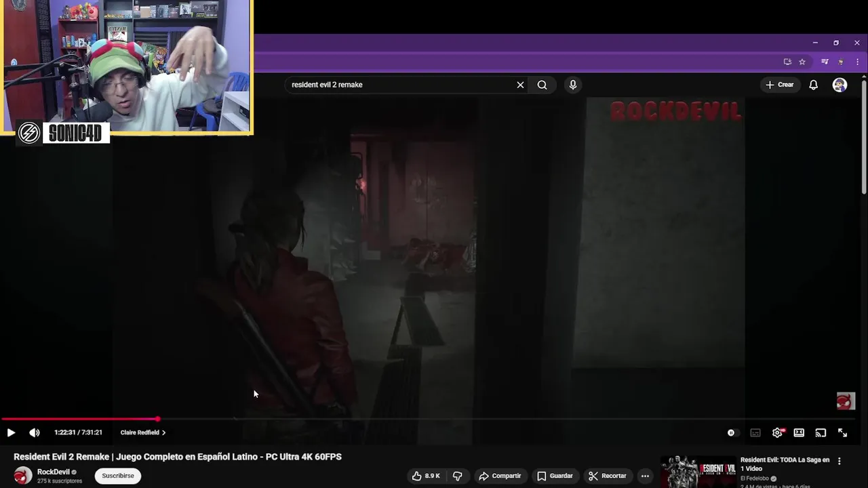This screenshot has width=868, height=488.
Task: Open notifications bell
Action: pos(813,85)
